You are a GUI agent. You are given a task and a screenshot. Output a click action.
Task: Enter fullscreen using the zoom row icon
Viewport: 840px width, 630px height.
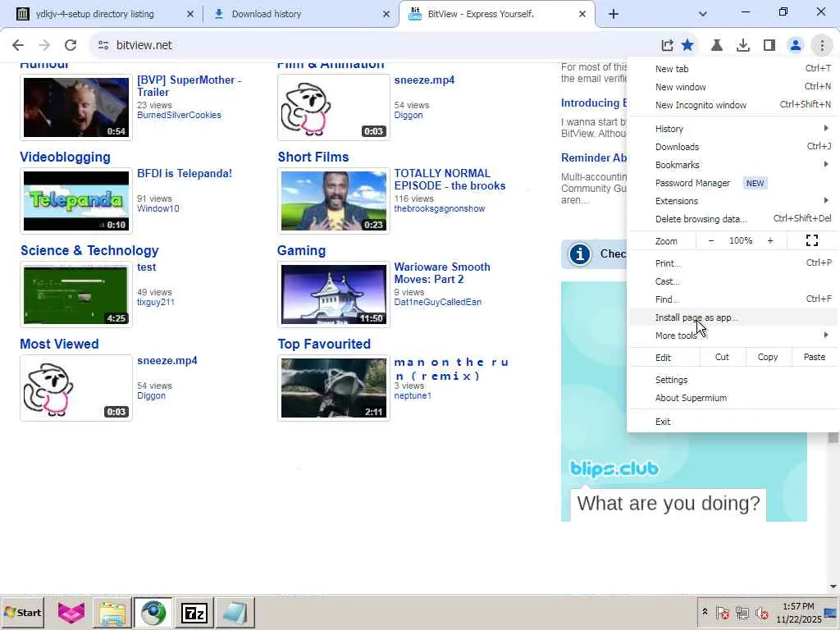pyautogui.click(x=811, y=241)
